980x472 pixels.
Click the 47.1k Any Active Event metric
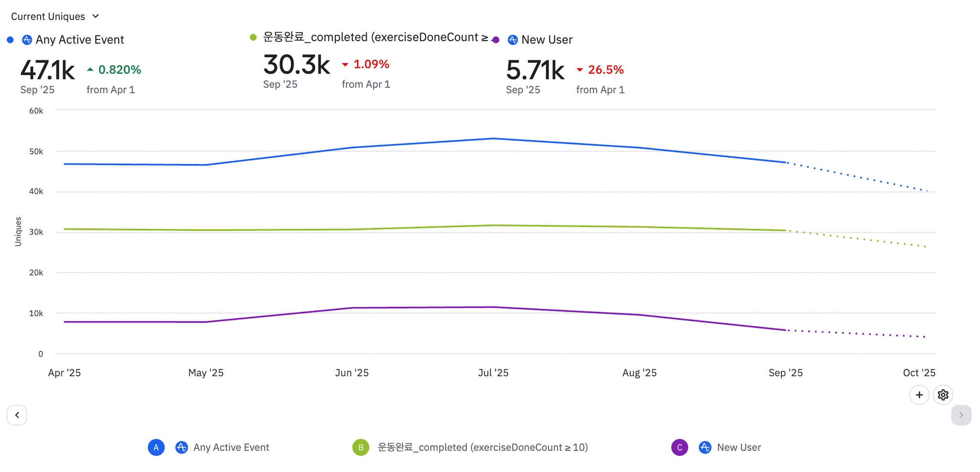pyautogui.click(x=47, y=70)
